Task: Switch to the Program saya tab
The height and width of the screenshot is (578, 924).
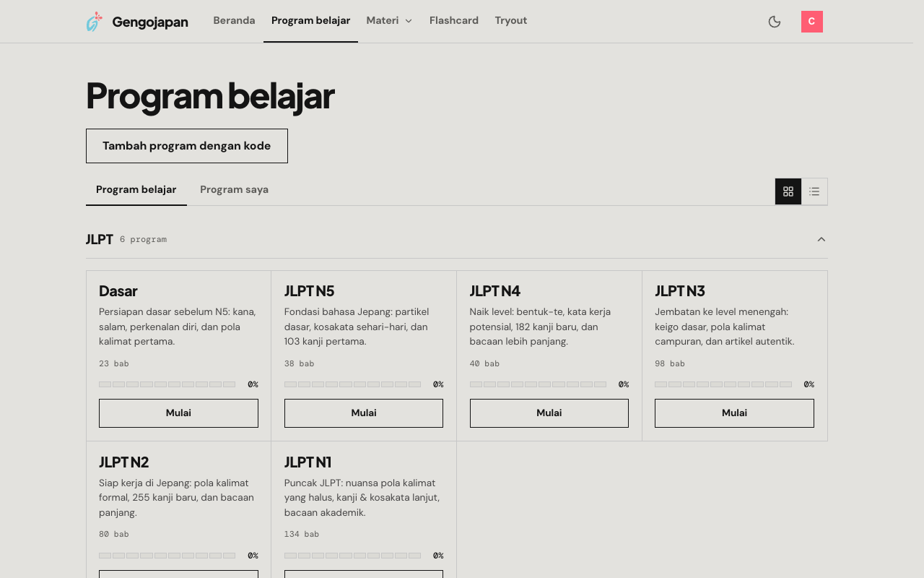Action: click(x=235, y=190)
